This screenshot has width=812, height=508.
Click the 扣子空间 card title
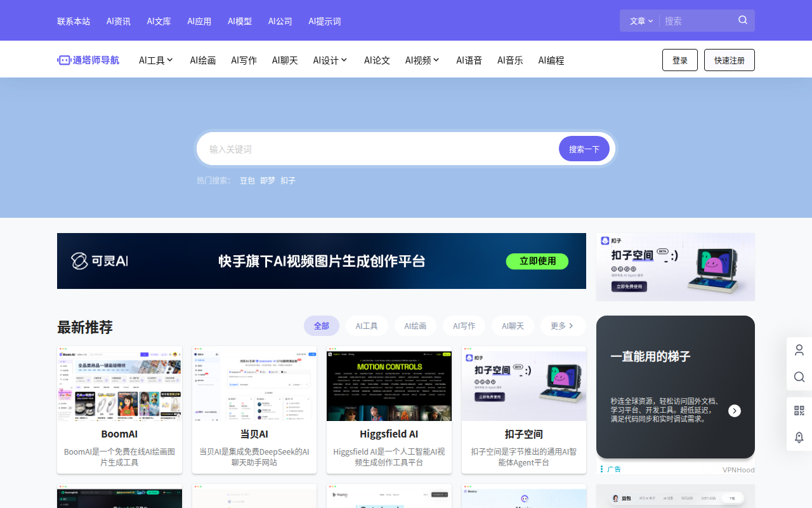point(524,434)
